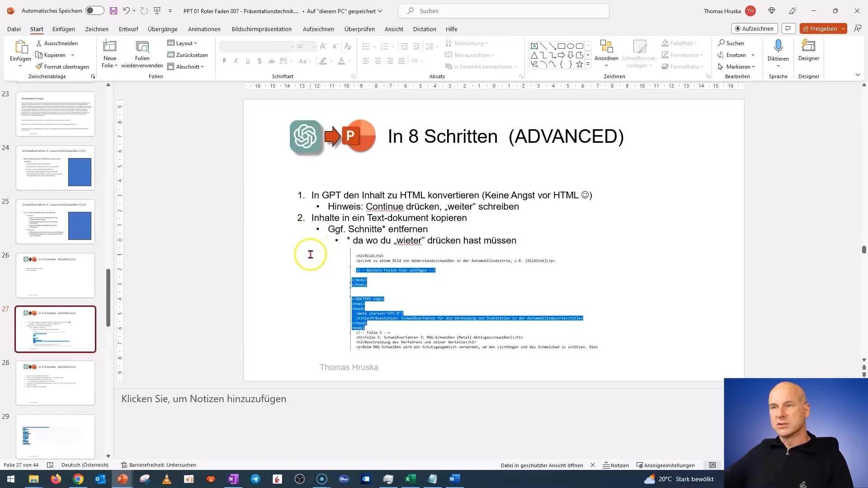Screen dimensions: 868x488
Task: Click Format übertragen brush
Action: pyautogui.click(x=63, y=66)
